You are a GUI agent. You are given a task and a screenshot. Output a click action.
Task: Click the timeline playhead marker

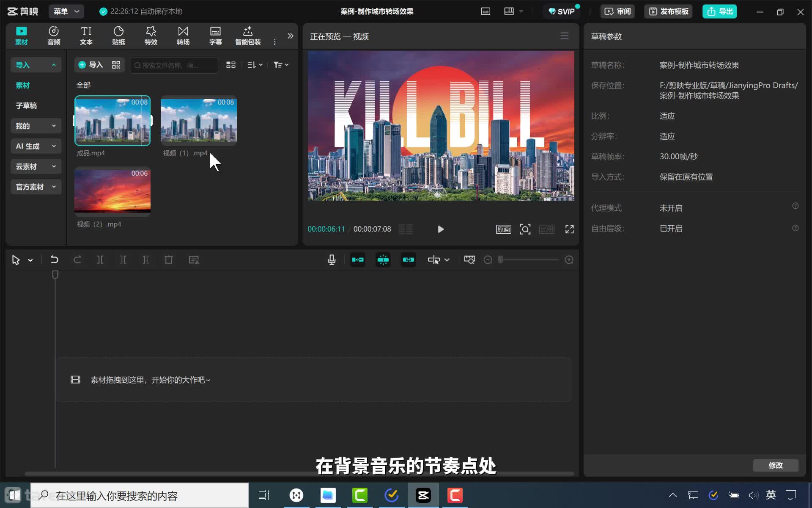[x=55, y=275]
